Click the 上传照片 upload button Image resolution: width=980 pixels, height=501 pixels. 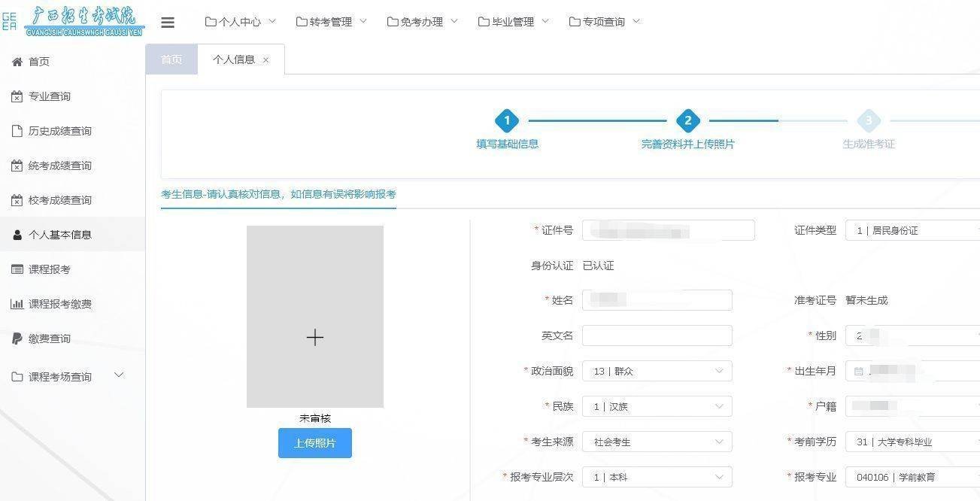[x=314, y=443]
